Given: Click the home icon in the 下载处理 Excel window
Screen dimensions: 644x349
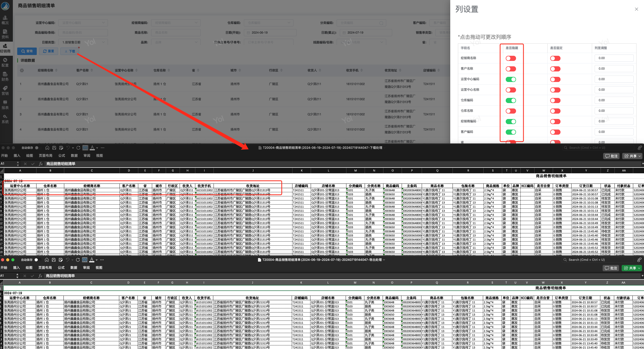Looking at the screenshot, I should [47, 148].
